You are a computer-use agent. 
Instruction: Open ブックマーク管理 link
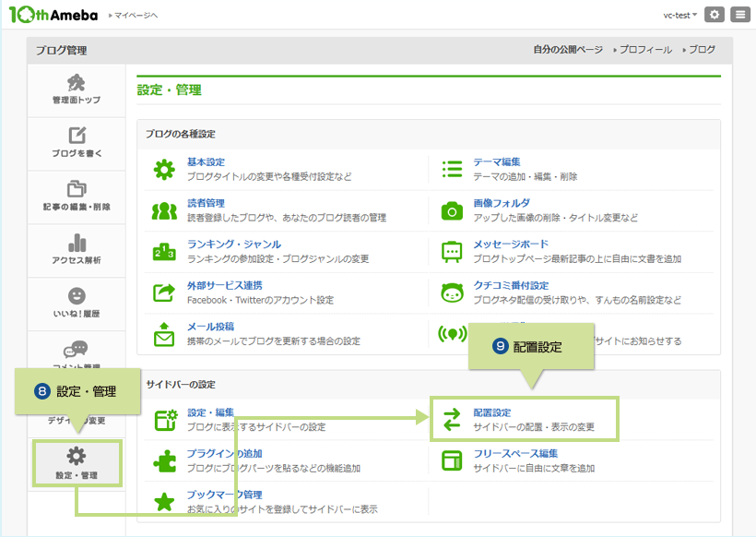coord(225,495)
